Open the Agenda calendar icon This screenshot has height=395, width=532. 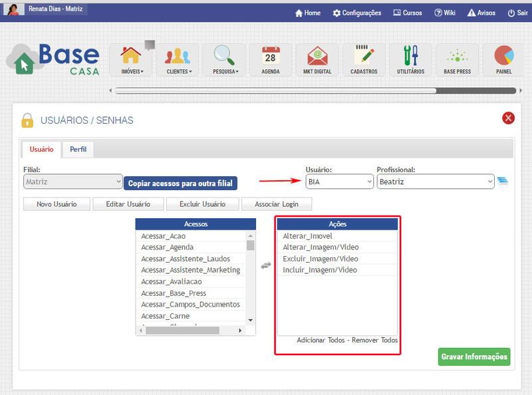point(271,59)
